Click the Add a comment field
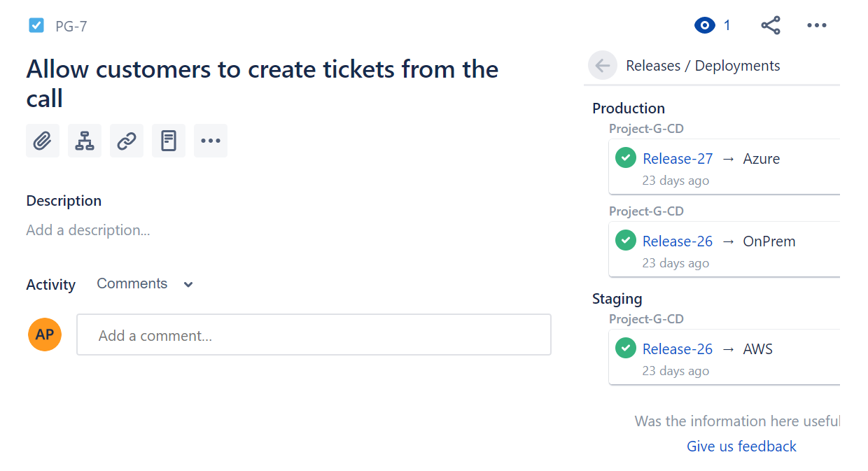 point(313,335)
